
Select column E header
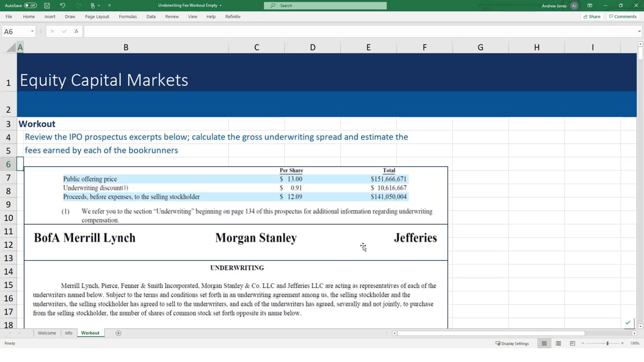click(x=368, y=47)
